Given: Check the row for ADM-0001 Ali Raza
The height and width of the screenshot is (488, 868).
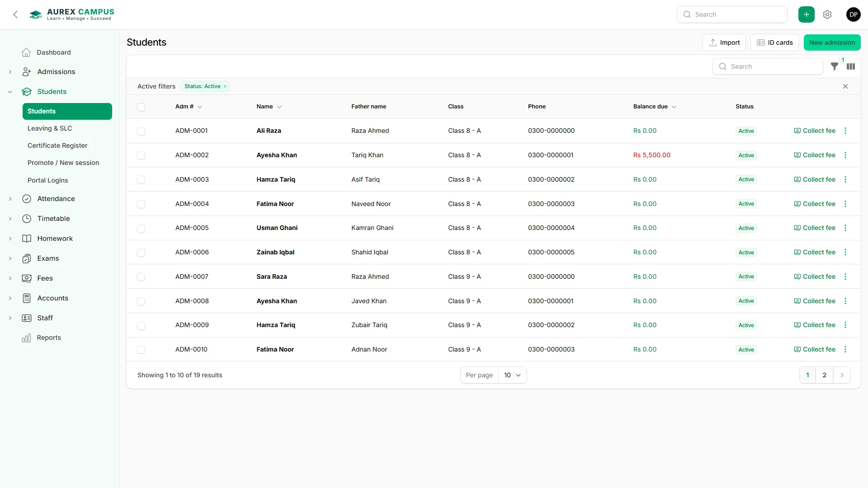Looking at the screenshot, I should point(141,131).
